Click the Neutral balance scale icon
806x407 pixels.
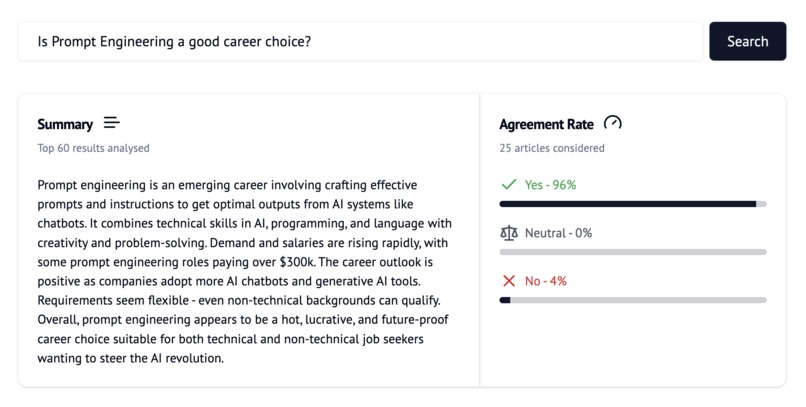pyautogui.click(x=509, y=233)
